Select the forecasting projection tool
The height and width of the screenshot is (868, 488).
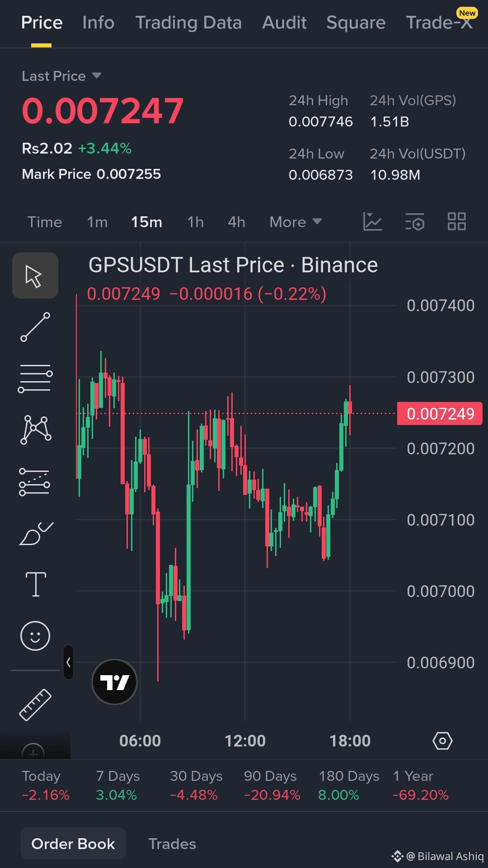click(x=35, y=482)
